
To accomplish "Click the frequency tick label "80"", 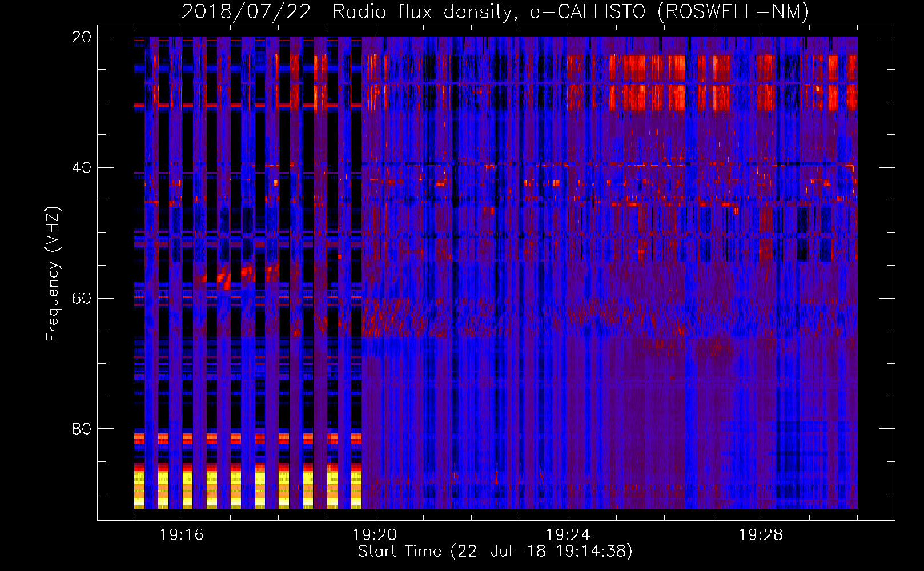I will [x=82, y=429].
